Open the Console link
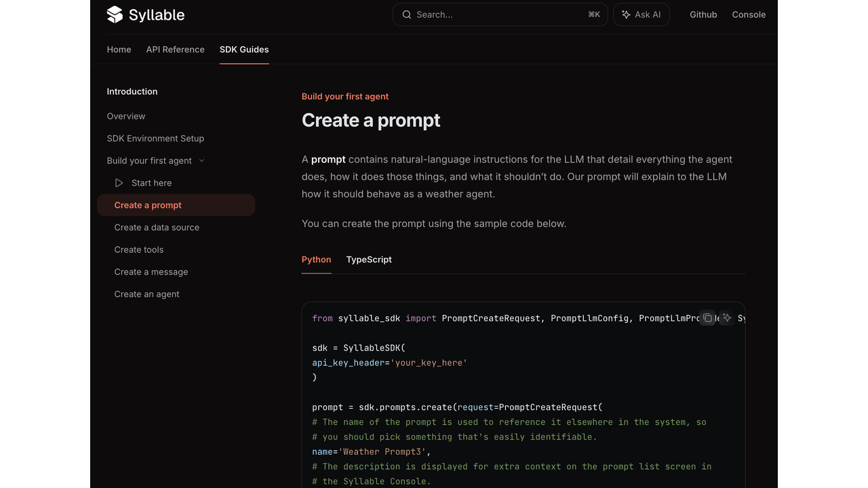The width and height of the screenshot is (868, 488). click(749, 14)
